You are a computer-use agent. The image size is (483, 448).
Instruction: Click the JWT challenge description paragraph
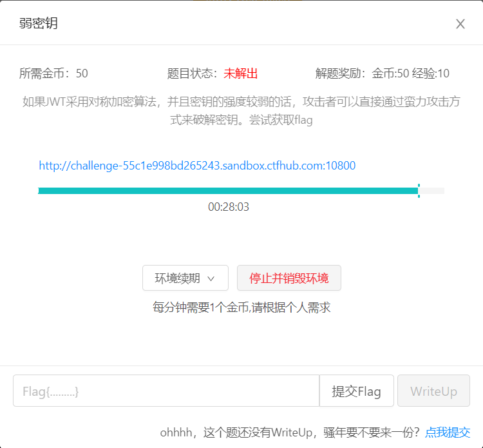[241, 111]
